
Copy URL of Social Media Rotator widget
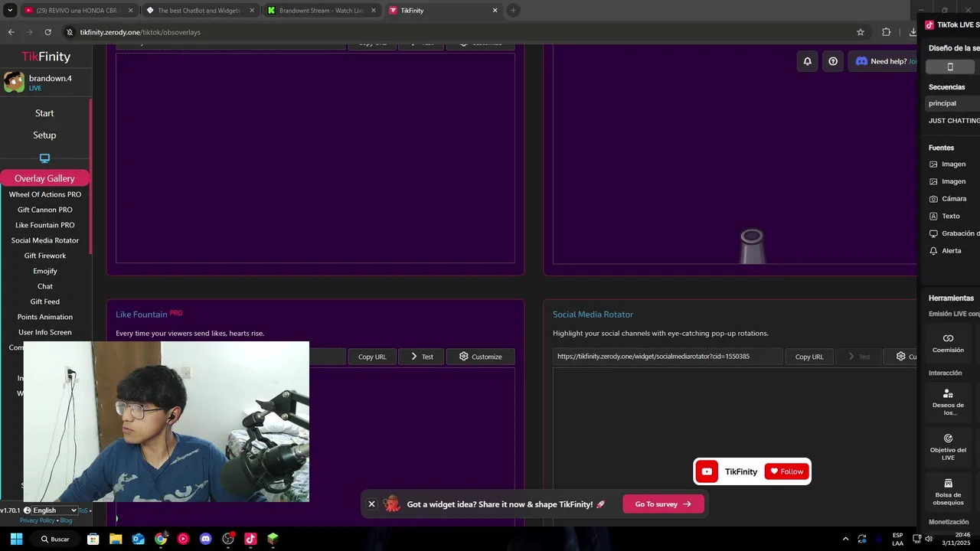[809, 357]
